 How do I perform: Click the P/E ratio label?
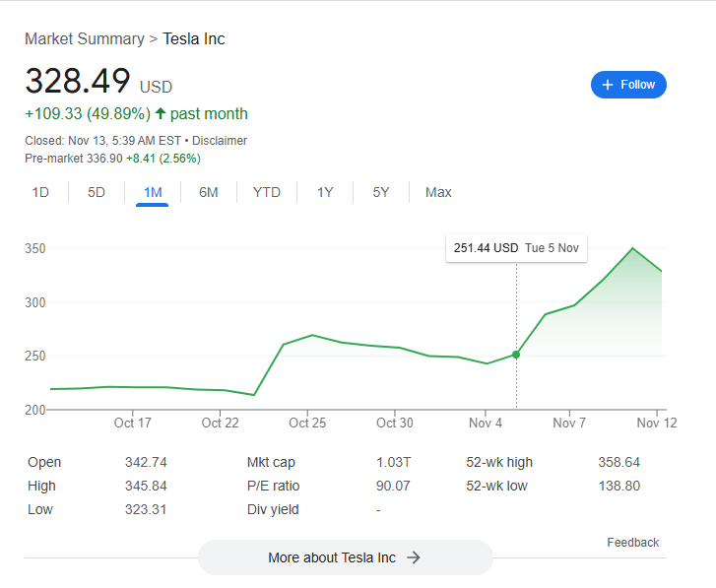click(x=273, y=486)
